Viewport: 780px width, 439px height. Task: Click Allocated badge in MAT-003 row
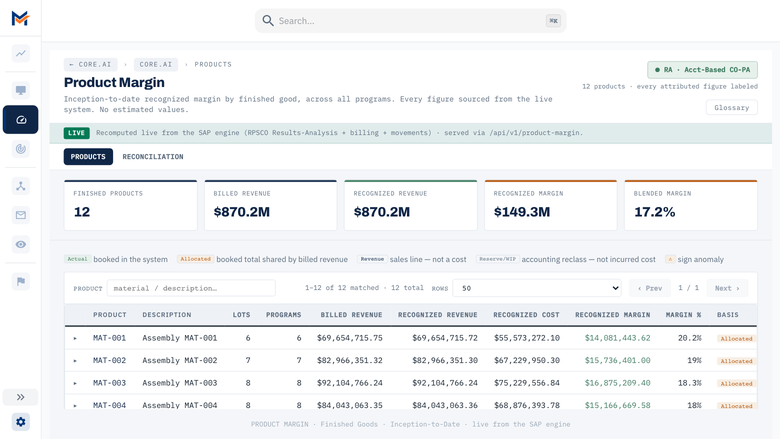[x=736, y=383]
